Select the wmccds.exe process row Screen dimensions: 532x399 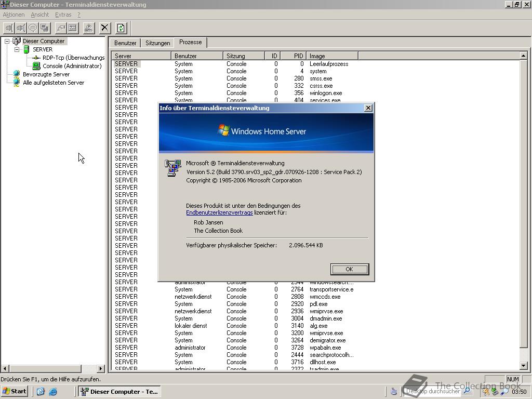(315, 297)
